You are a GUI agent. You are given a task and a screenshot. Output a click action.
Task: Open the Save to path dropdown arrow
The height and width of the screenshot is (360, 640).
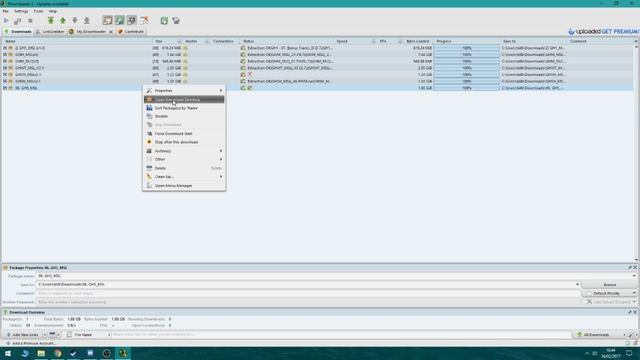[x=577, y=284]
